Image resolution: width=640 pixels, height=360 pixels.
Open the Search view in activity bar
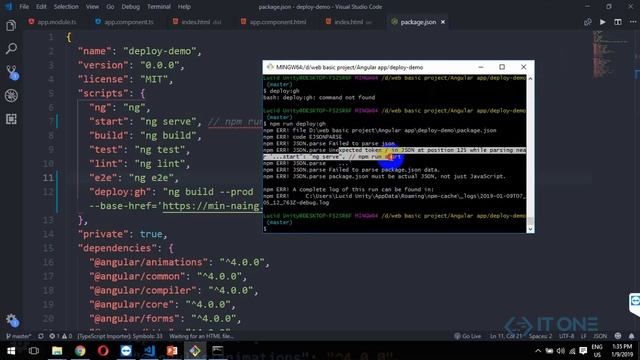11,49
